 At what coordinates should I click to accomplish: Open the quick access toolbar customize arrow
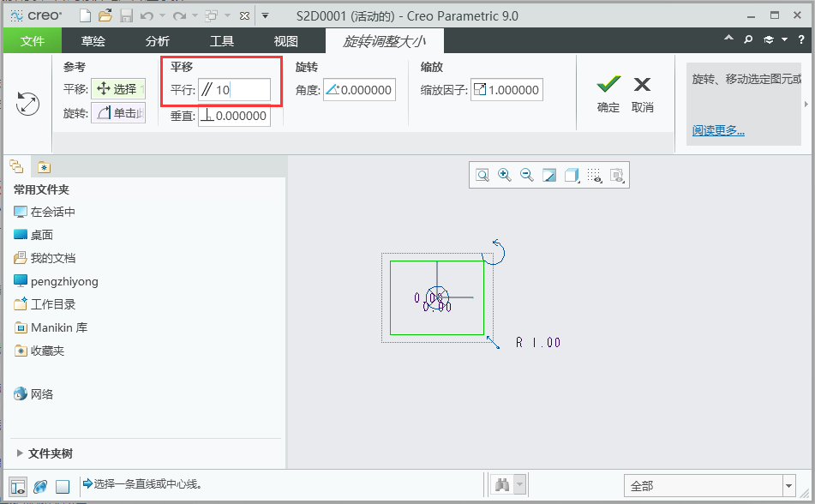pyautogui.click(x=265, y=16)
